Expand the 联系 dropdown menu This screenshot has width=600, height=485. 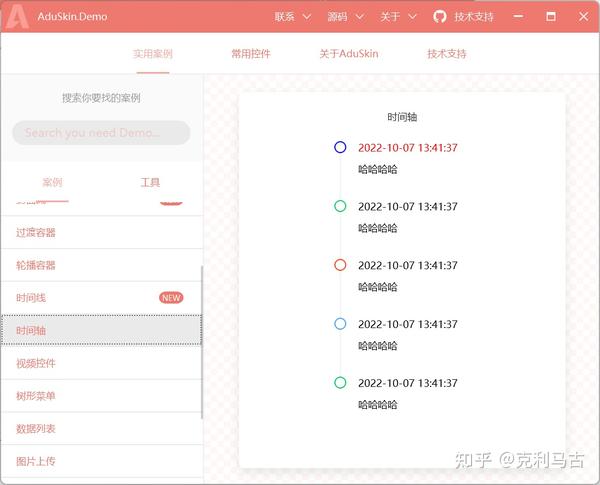pos(293,16)
